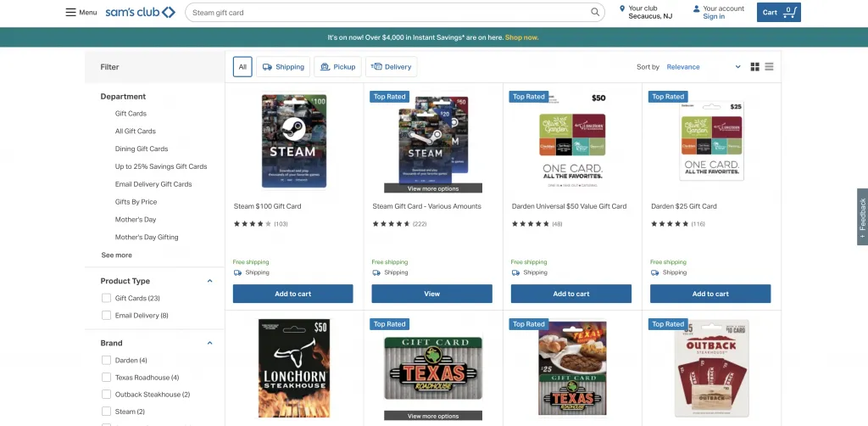Check the Gift Cards (23) checkbox

point(106,298)
